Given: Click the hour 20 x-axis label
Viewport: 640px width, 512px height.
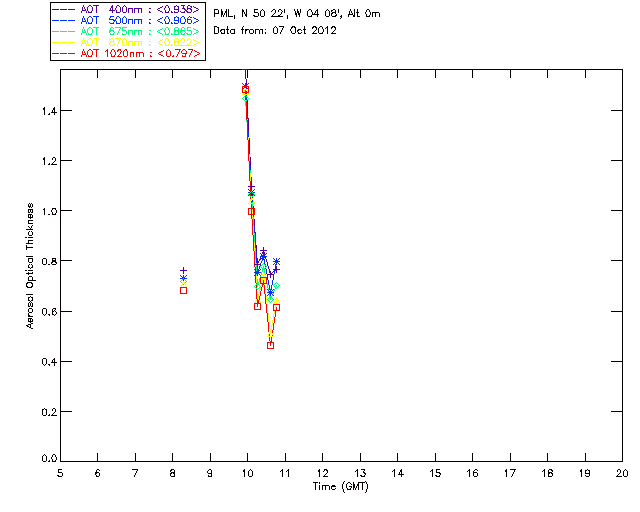Looking at the screenshot, I should pyautogui.click(x=622, y=473).
